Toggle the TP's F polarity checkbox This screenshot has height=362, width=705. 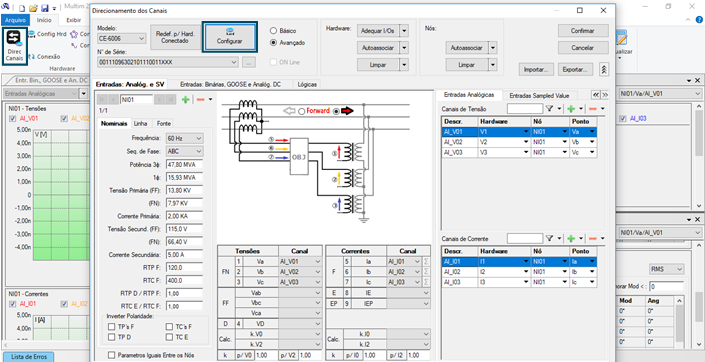[x=112, y=326]
